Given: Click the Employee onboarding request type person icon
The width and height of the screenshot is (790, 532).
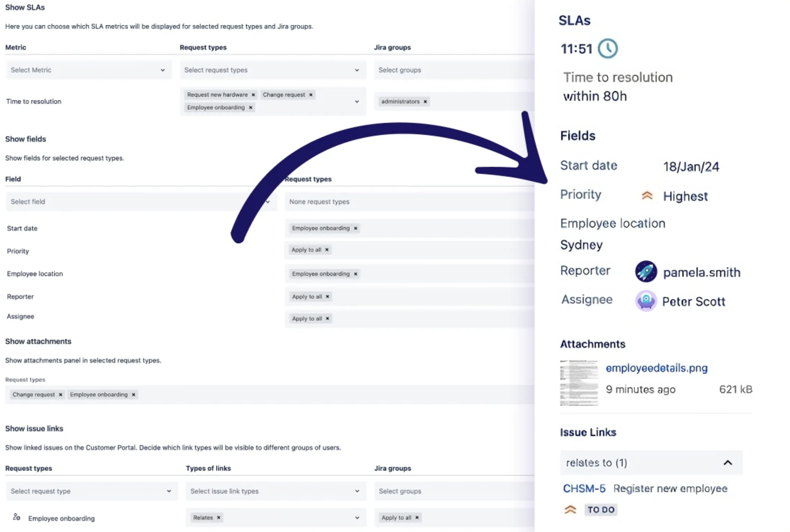Looking at the screenshot, I should click(16, 517).
